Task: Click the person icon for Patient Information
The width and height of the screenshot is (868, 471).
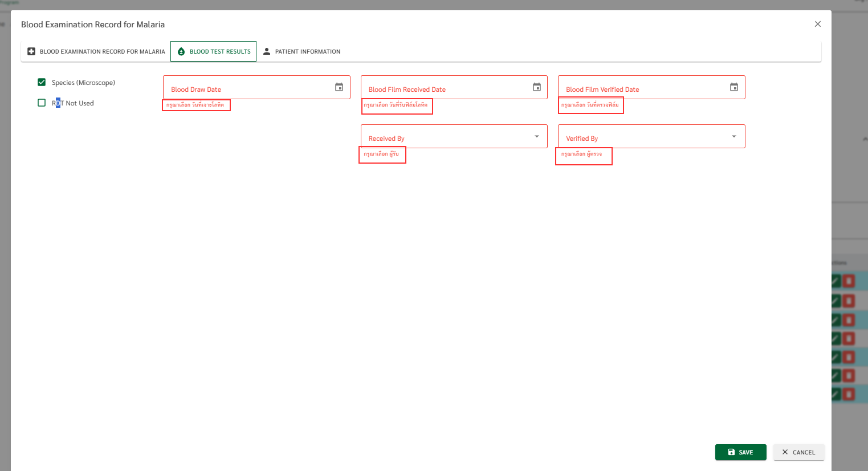Action: point(267,51)
